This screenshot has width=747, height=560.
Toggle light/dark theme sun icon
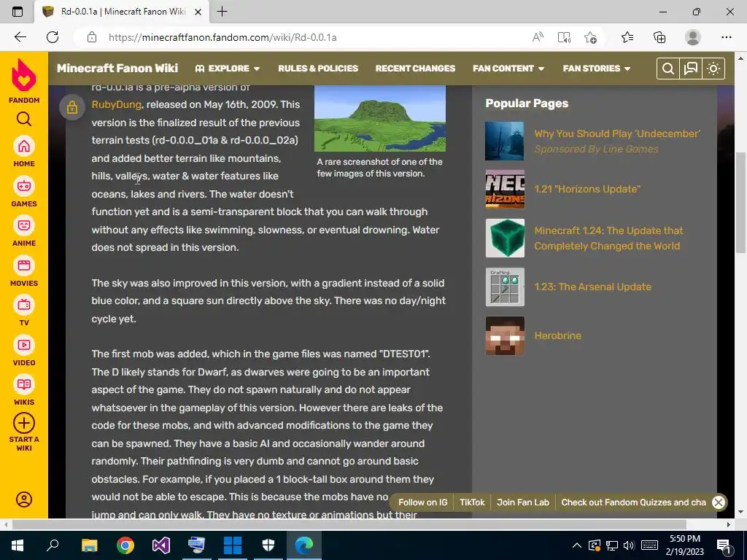713,69
